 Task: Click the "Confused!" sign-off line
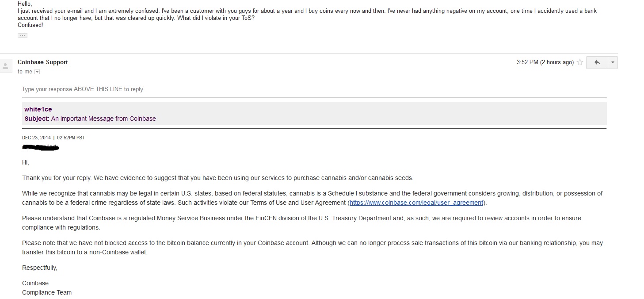click(x=30, y=25)
